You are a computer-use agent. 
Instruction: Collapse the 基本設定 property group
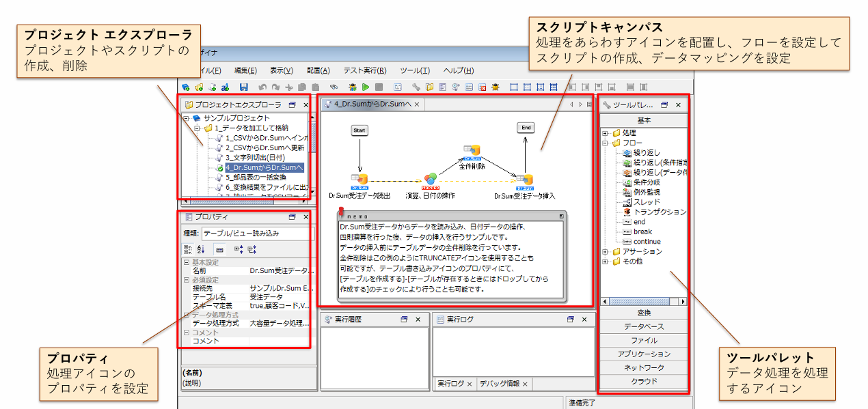pyautogui.click(x=187, y=262)
